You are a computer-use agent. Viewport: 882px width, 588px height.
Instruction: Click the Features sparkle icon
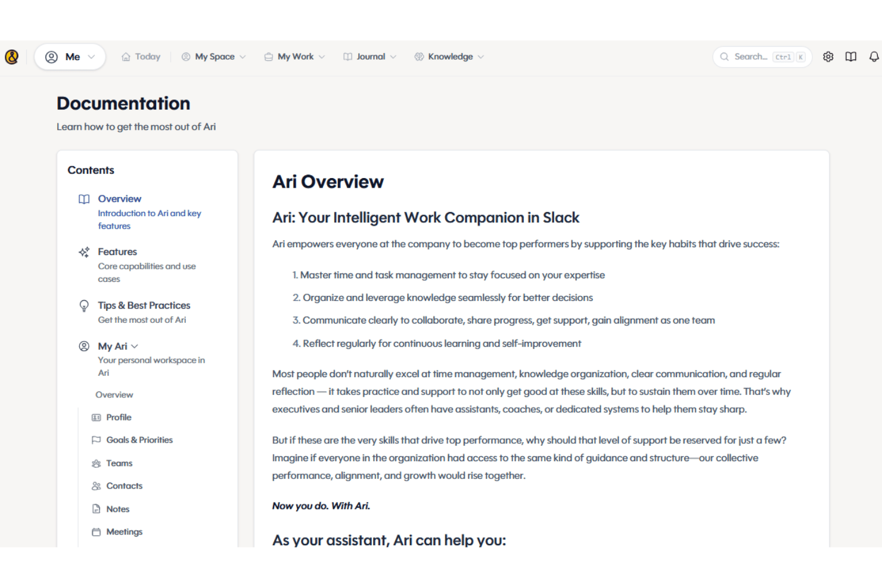tap(84, 252)
